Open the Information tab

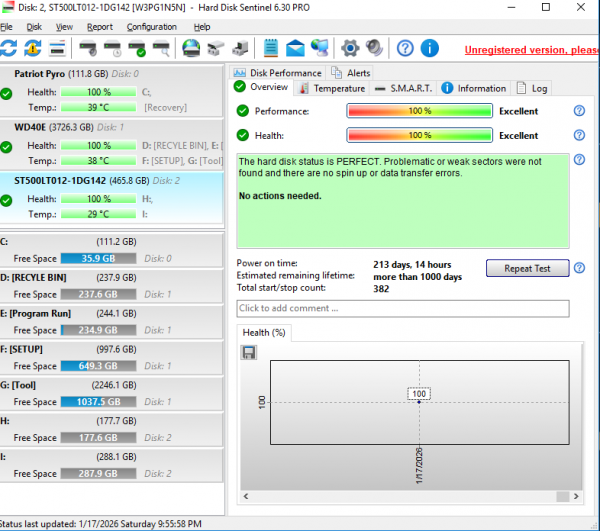click(474, 88)
